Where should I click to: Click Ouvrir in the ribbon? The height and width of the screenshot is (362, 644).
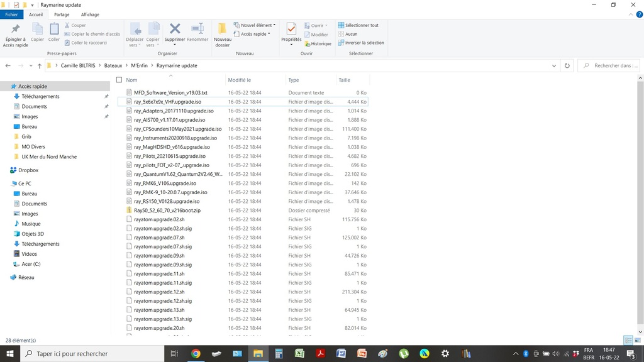[316, 25]
